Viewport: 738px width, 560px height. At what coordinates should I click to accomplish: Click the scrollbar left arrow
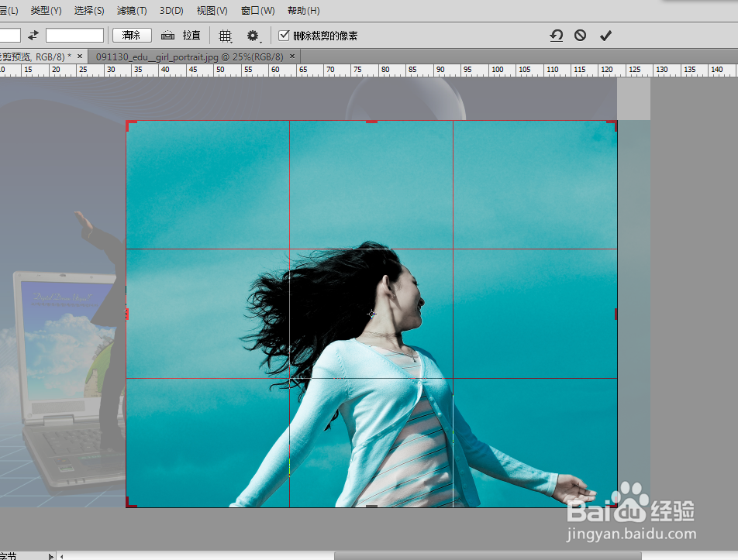(x=62, y=557)
